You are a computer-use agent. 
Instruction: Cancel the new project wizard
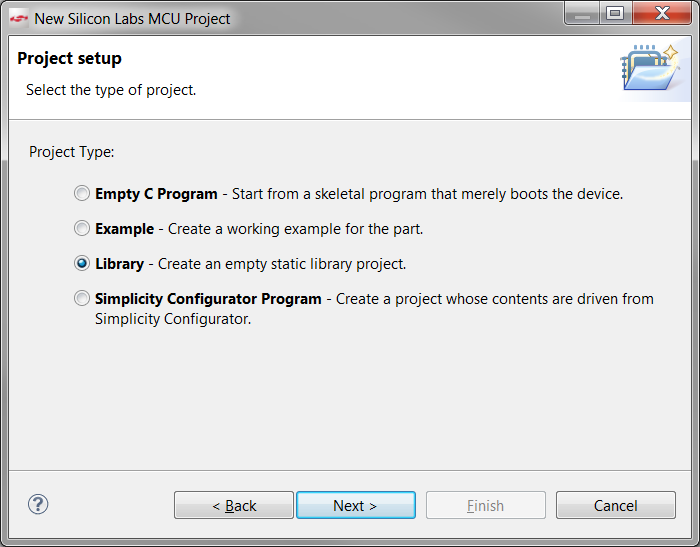pyautogui.click(x=616, y=505)
